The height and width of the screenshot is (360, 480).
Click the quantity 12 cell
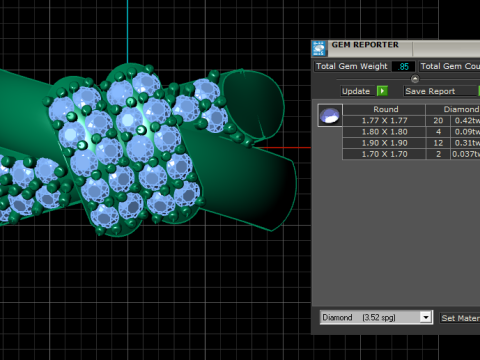438,143
